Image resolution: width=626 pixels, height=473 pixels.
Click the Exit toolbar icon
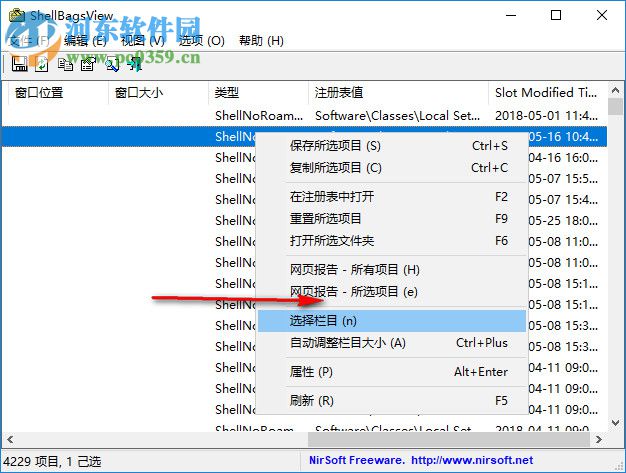point(135,64)
